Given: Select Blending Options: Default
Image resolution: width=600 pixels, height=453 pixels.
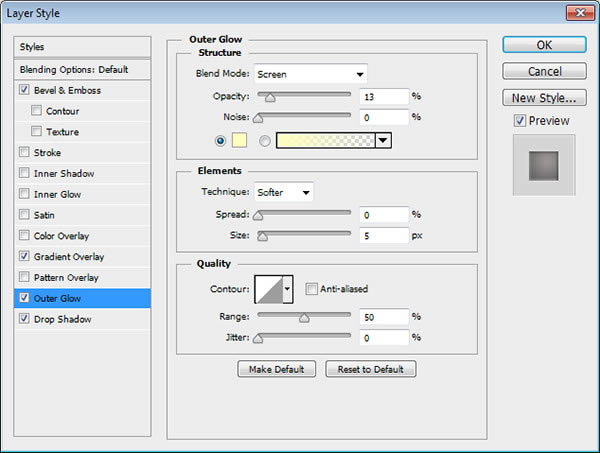Looking at the screenshot, I should coord(82,70).
